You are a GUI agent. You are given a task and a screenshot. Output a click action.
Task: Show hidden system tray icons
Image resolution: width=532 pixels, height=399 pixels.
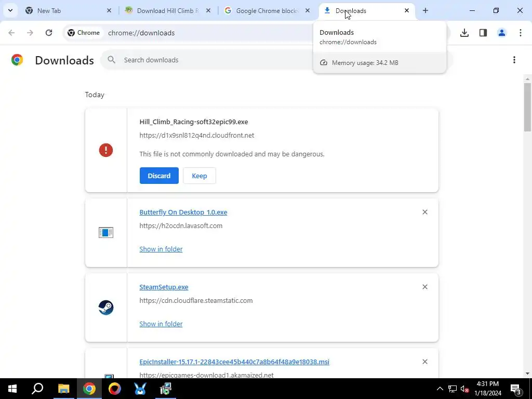click(x=440, y=389)
